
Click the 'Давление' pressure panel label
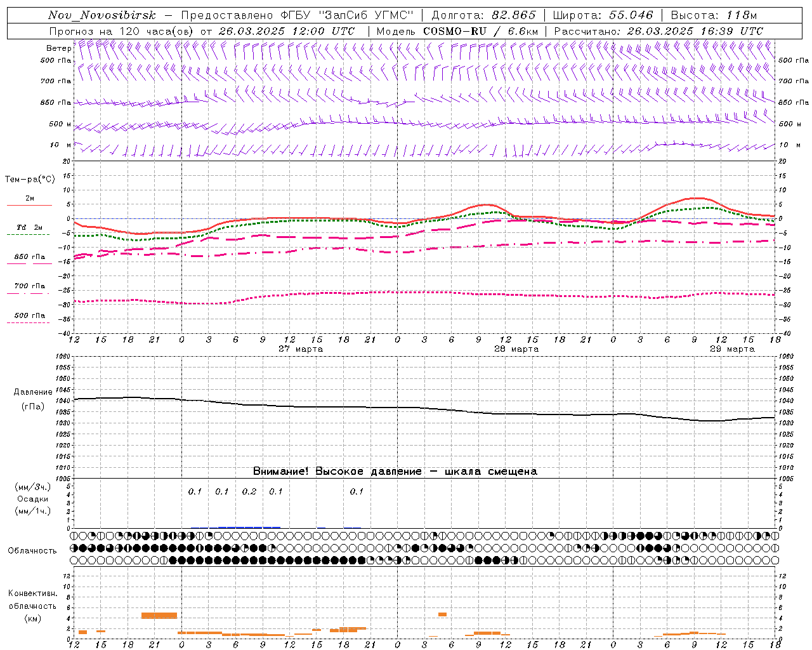click(33, 392)
